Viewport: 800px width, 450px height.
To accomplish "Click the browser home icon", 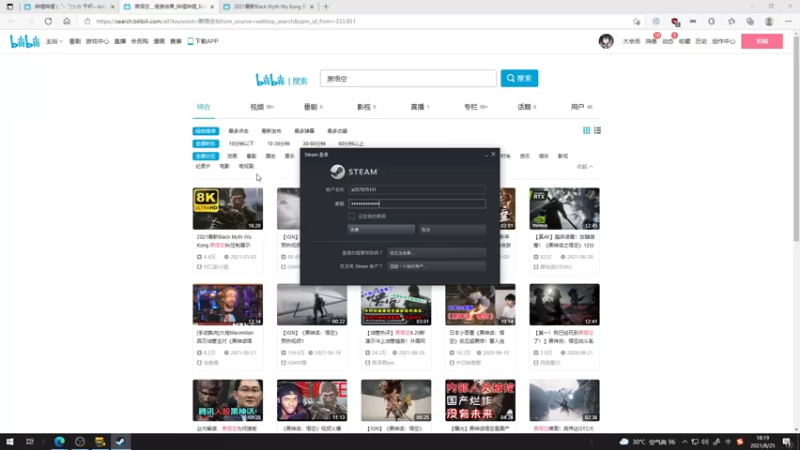I will pos(66,21).
